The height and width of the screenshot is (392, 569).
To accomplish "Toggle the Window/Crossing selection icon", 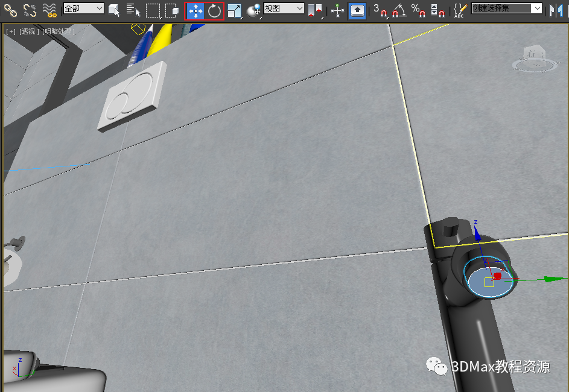I will (171, 10).
